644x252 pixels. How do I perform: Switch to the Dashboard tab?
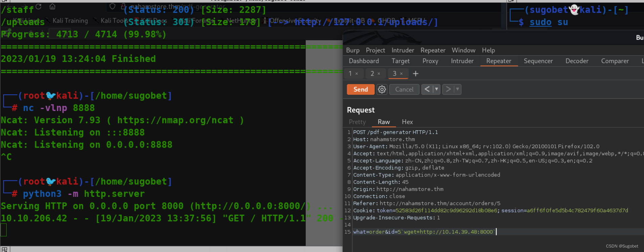364,61
